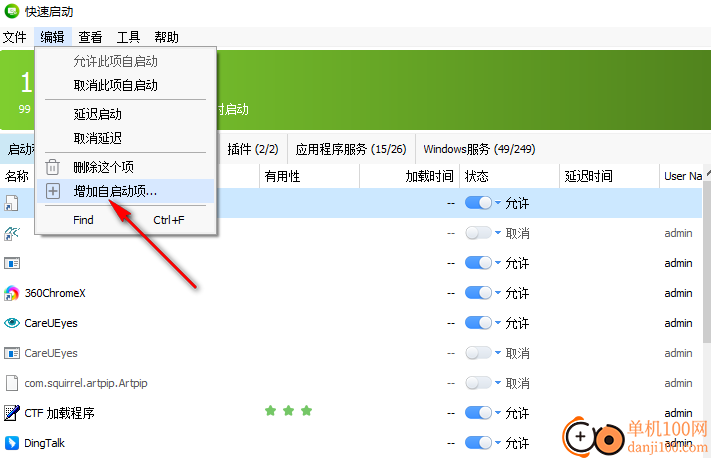The image size is (711, 458).
Task: Open status dropdown arrow in the unnamed row above 360ChromeX
Action: [x=498, y=263]
